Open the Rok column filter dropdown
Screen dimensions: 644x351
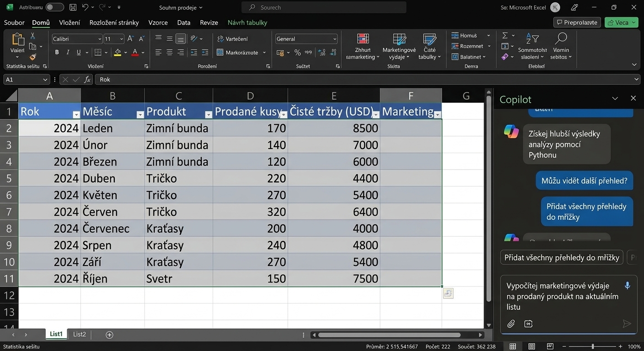point(76,115)
